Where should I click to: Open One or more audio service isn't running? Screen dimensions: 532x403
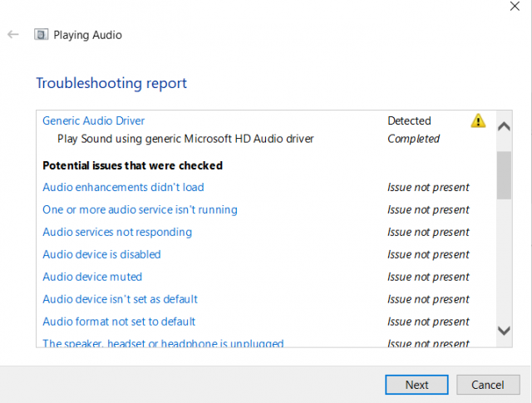(x=140, y=209)
